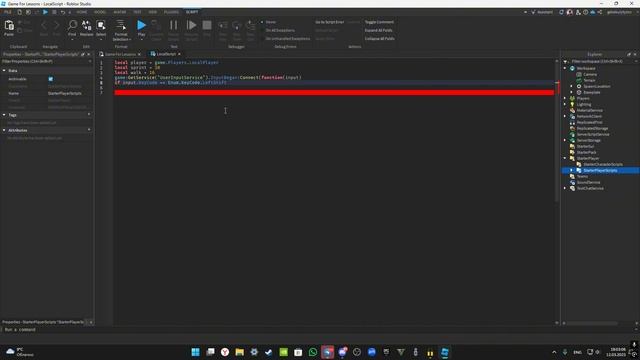640x360 pixels.
Task: Switch to the MODEL ribbon tab
Action: 100,12
